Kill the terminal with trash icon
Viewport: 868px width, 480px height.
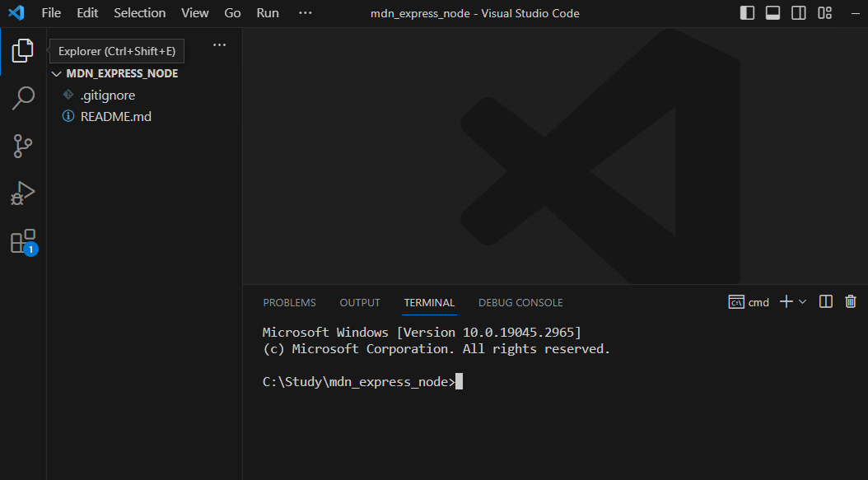pyautogui.click(x=851, y=301)
